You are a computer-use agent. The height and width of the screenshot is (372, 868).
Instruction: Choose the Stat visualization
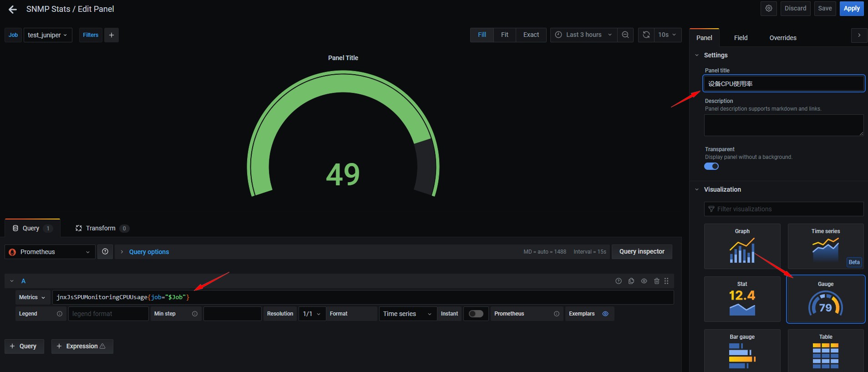coord(742,299)
